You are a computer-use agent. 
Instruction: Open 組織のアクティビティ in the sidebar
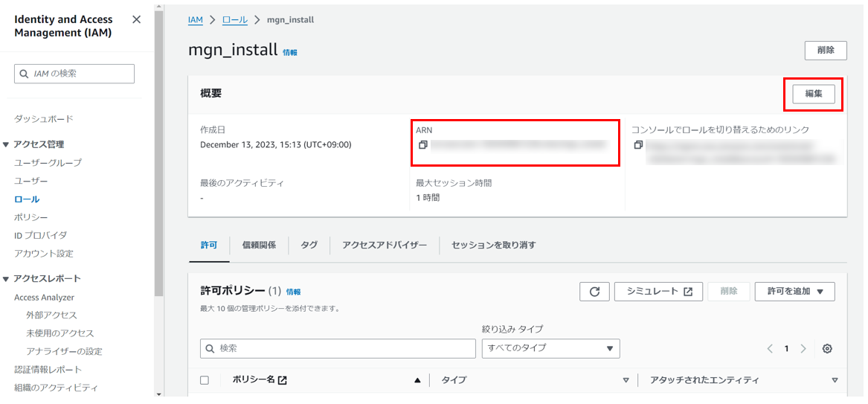[56, 388]
